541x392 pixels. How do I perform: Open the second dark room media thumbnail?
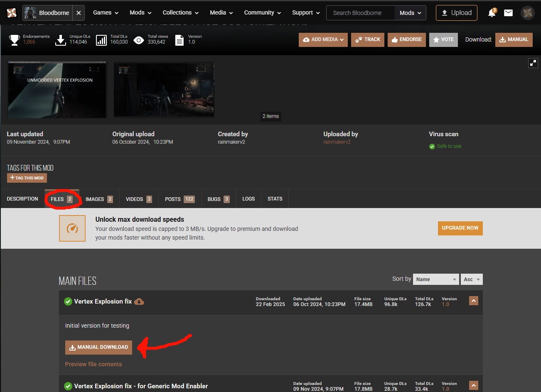[164, 90]
